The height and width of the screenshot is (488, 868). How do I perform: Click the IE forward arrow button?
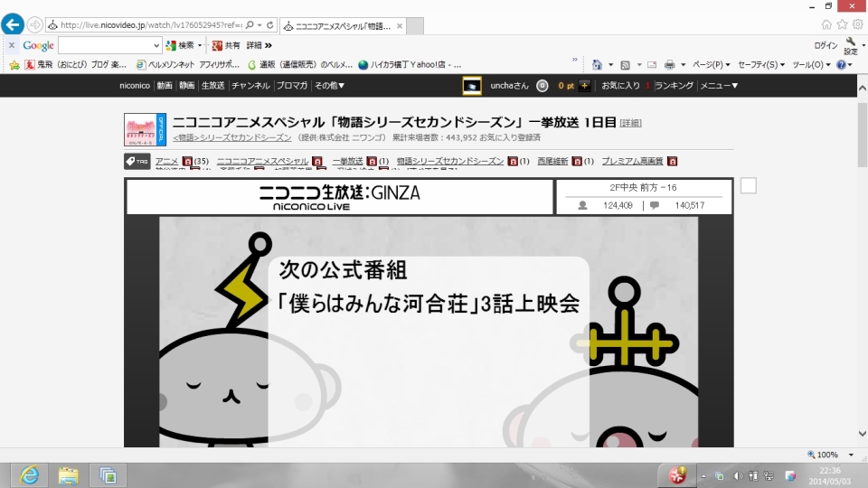[34, 25]
